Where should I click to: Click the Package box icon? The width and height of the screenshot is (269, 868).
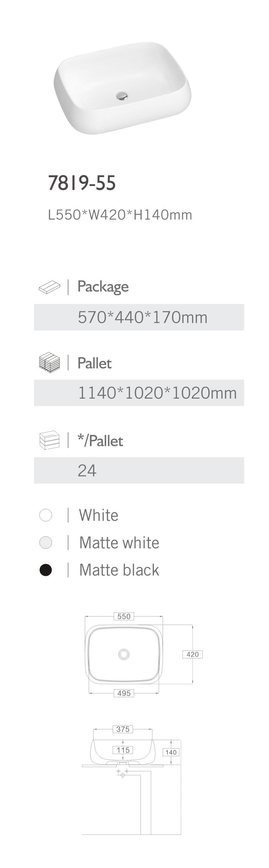click(49, 287)
